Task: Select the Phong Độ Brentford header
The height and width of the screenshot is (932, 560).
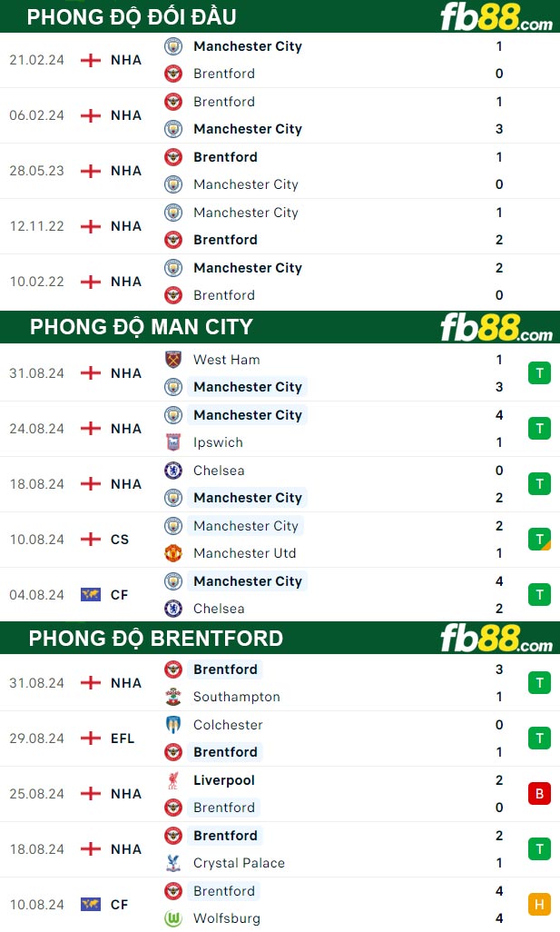Action: 156,639
